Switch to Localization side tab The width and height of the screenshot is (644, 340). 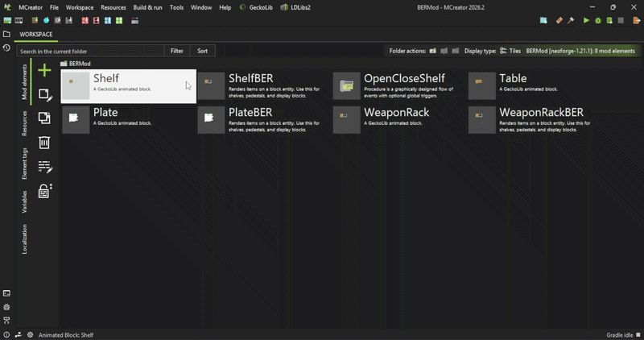25,238
